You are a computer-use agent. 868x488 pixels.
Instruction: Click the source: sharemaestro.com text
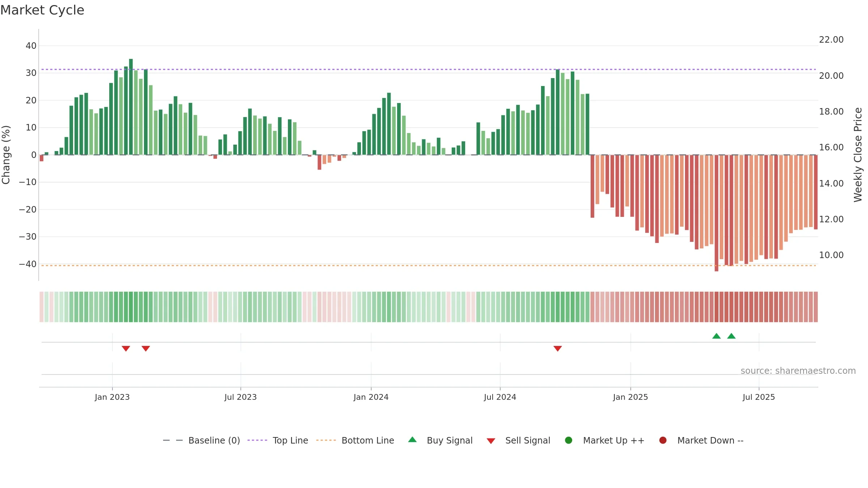point(798,371)
